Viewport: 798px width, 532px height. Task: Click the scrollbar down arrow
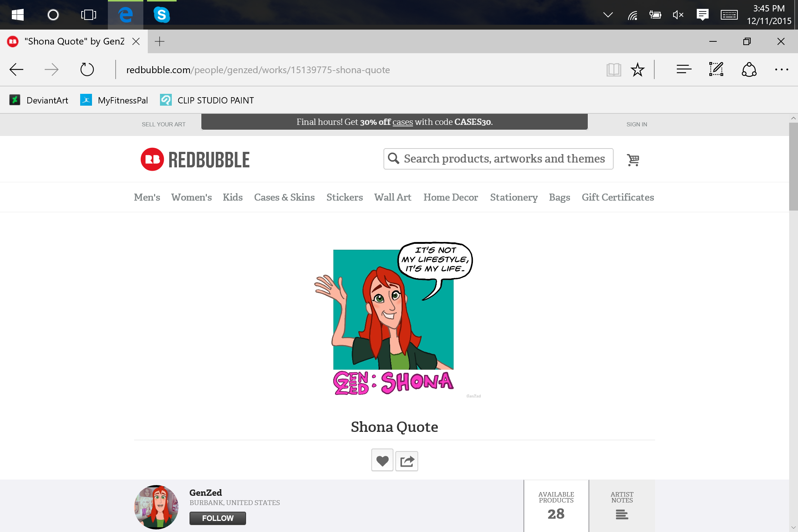coord(793,528)
